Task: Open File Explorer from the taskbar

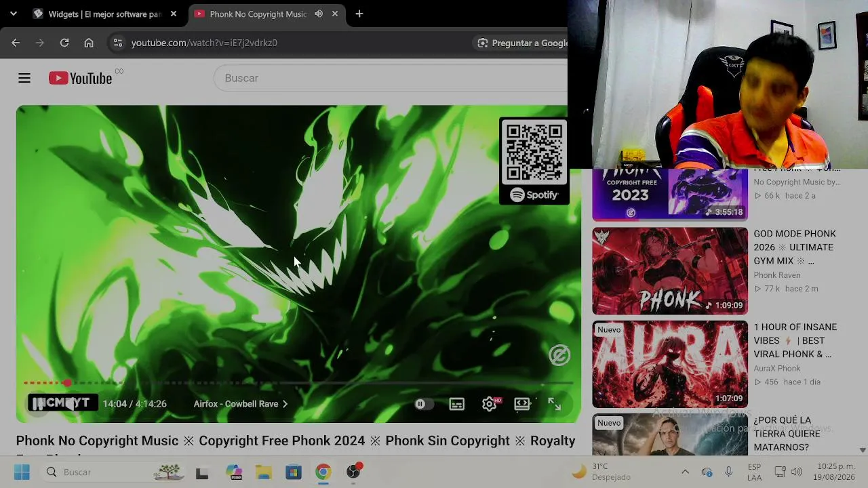Action: coord(264,472)
